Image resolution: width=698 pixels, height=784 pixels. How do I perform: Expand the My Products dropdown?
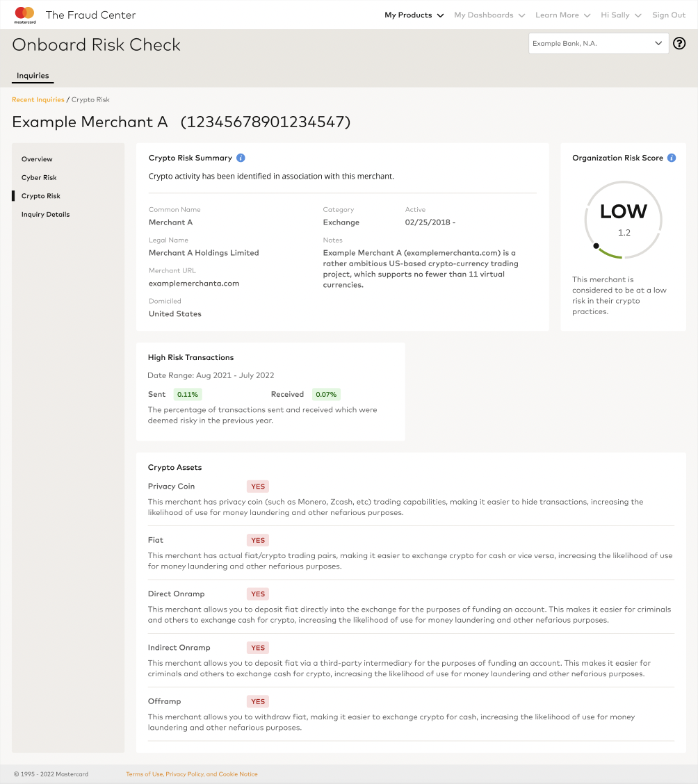tap(414, 15)
